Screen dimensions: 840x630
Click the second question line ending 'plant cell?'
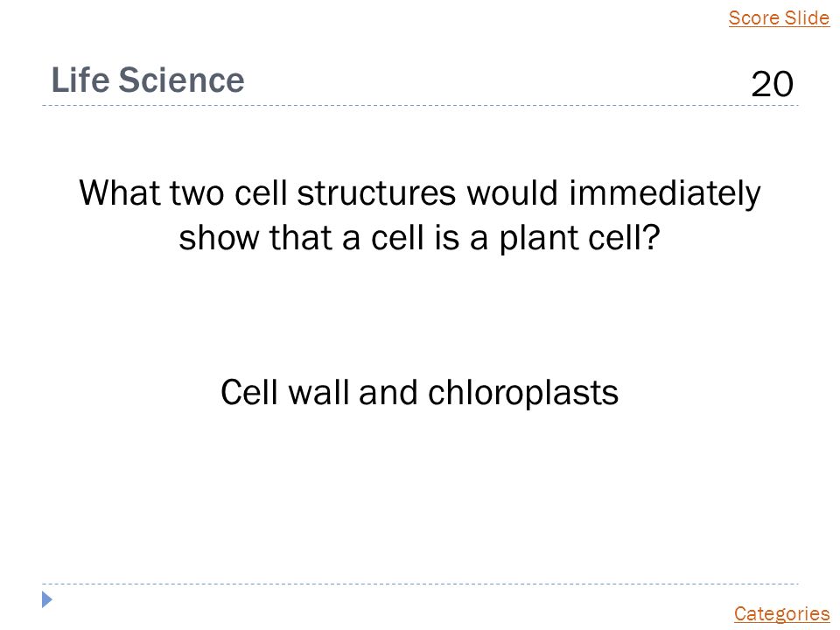coord(419,237)
